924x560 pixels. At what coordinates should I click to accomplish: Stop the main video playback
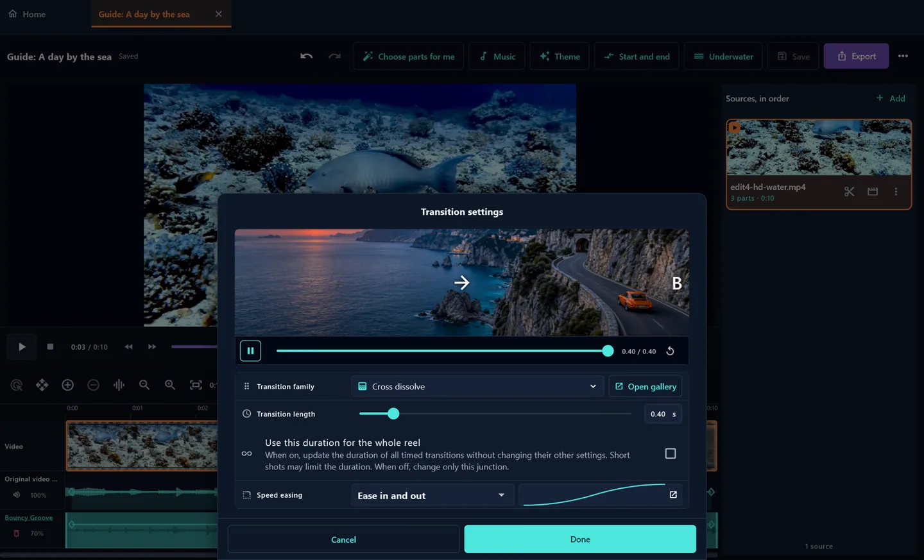click(50, 347)
